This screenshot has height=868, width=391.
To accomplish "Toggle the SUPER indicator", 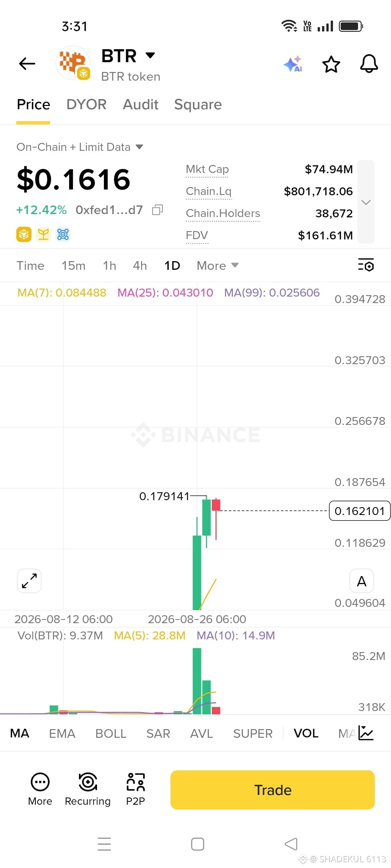I will [253, 733].
